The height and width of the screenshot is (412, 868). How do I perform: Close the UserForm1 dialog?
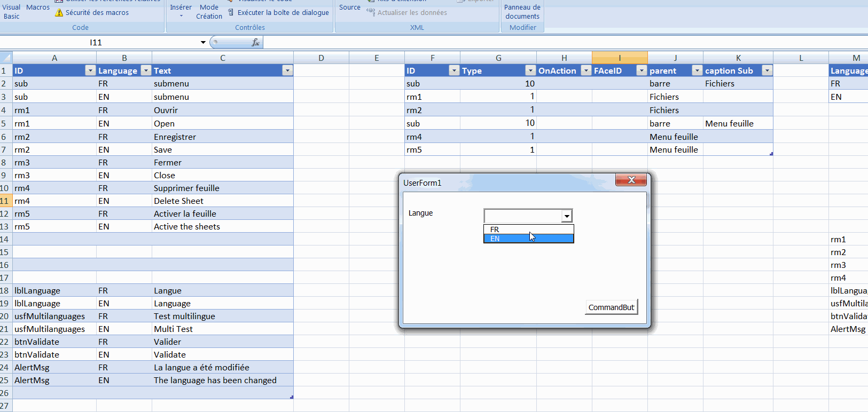[x=631, y=180]
